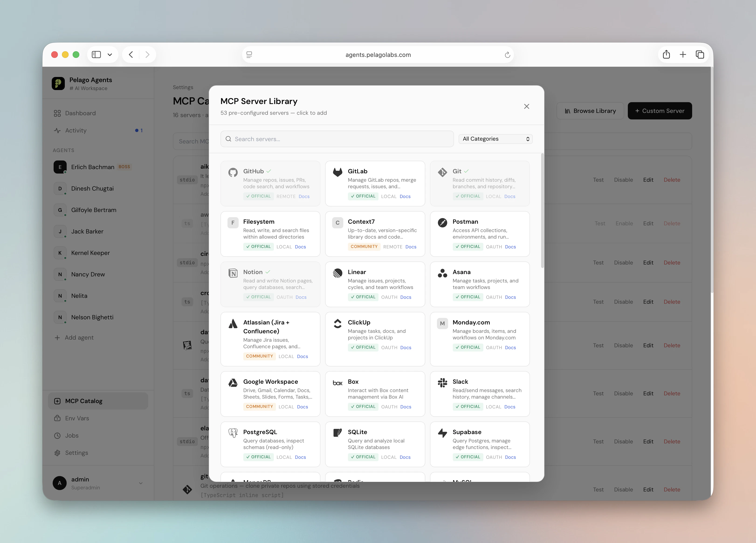The height and width of the screenshot is (543, 756).
Task: Click the Atlassian logo icon
Action: (x=233, y=323)
